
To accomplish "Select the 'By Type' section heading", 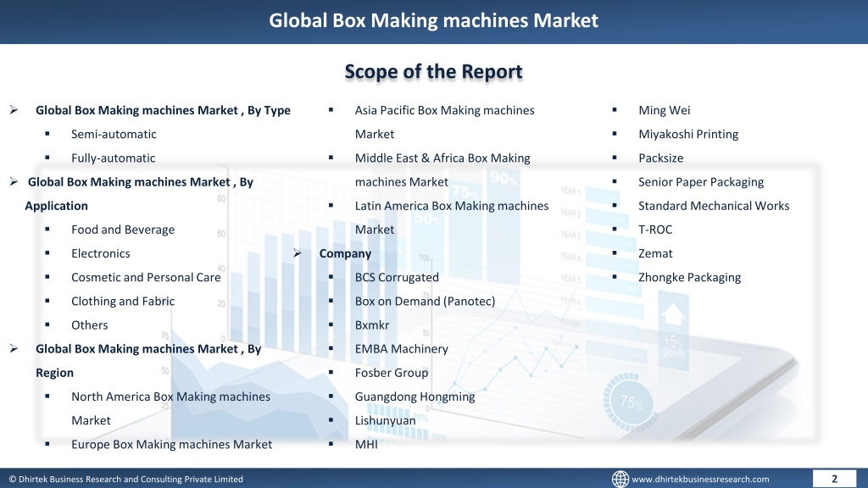I will tap(163, 110).
